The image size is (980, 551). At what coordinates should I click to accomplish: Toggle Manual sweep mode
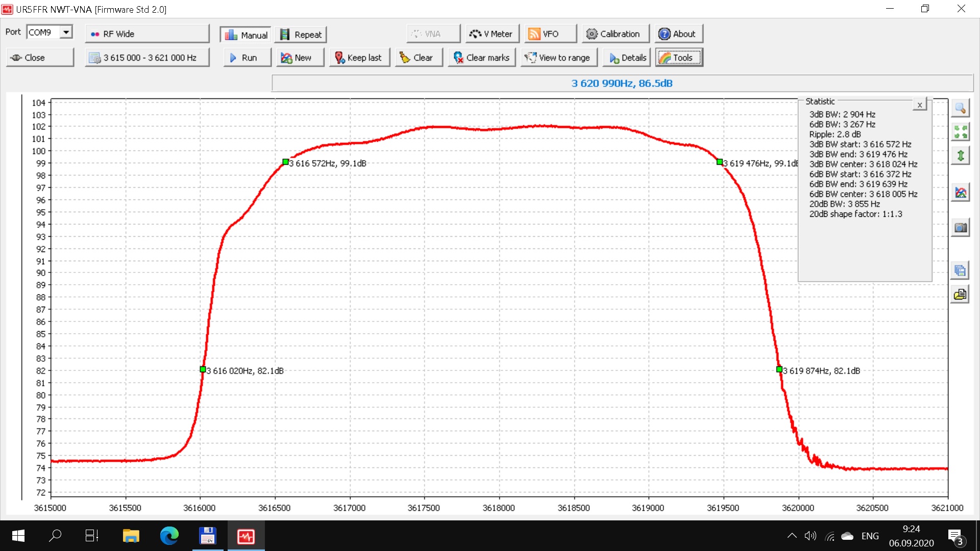pos(246,34)
